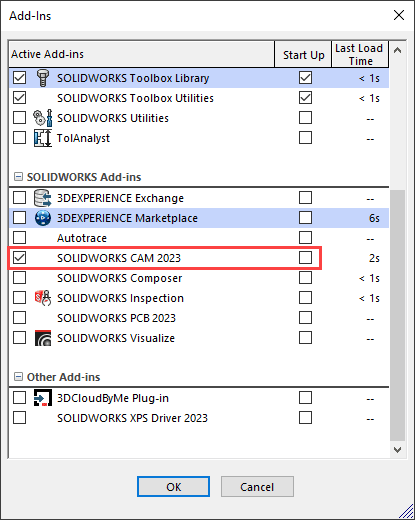The height and width of the screenshot is (520, 415).
Task: Enable SOLIDWORKS Inspection add-in checkbox
Action: coord(19,298)
